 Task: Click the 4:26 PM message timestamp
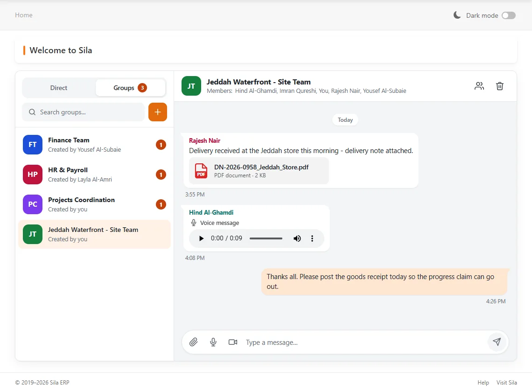coord(496,301)
